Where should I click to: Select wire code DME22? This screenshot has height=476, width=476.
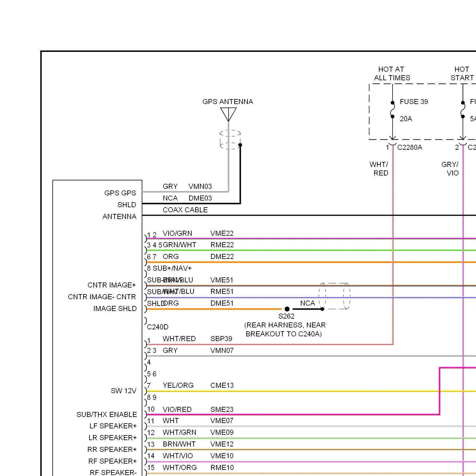point(222,256)
